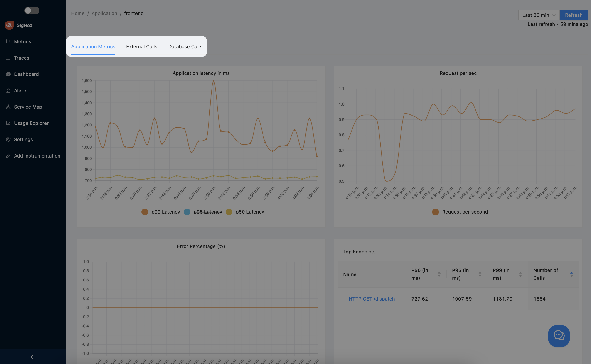This screenshot has height=364, width=591.
Task: Open Usage Explorer panel
Action: (x=31, y=123)
